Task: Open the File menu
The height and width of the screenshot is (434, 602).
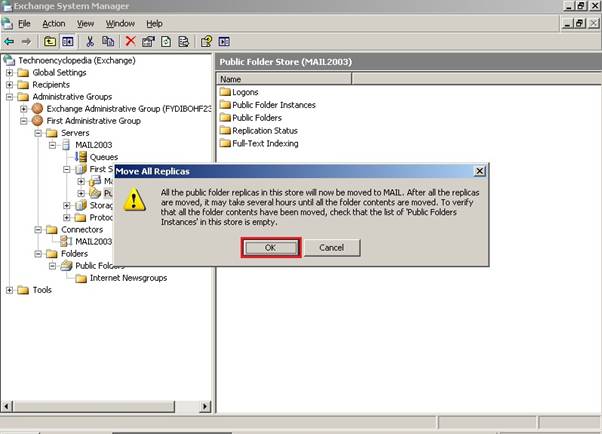Action: coord(24,23)
